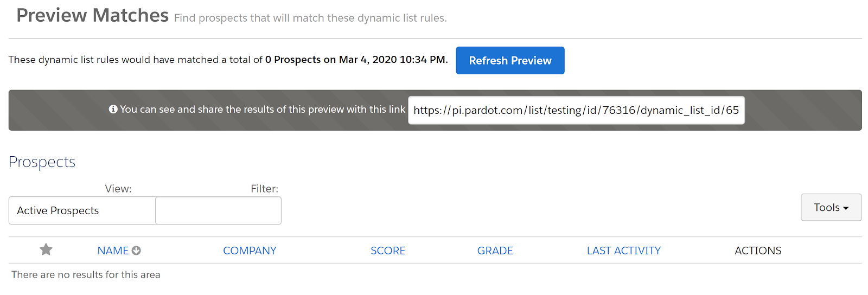This screenshot has height=295, width=868.
Task: Open the Active Prospects view dropdown
Action: (x=82, y=210)
